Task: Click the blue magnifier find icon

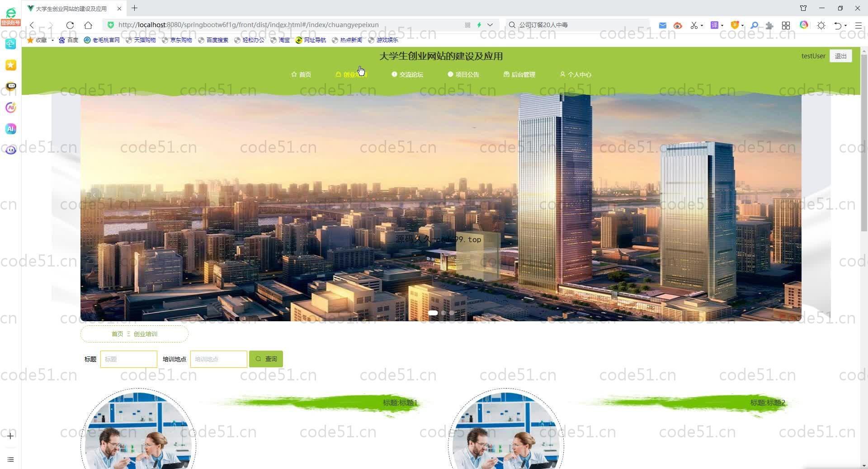Action: click(x=754, y=25)
